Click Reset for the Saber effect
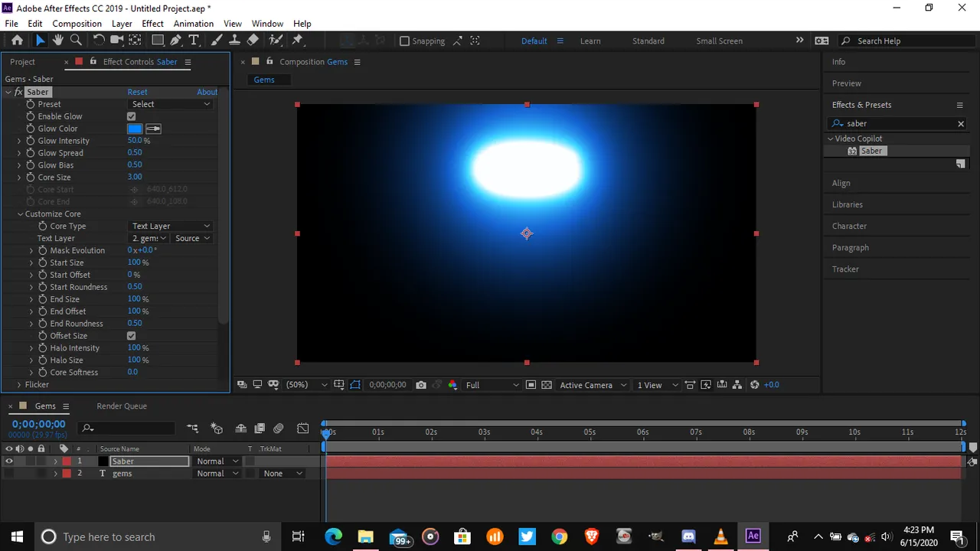This screenshot has height=551, width=980. (x=137, y=92)
